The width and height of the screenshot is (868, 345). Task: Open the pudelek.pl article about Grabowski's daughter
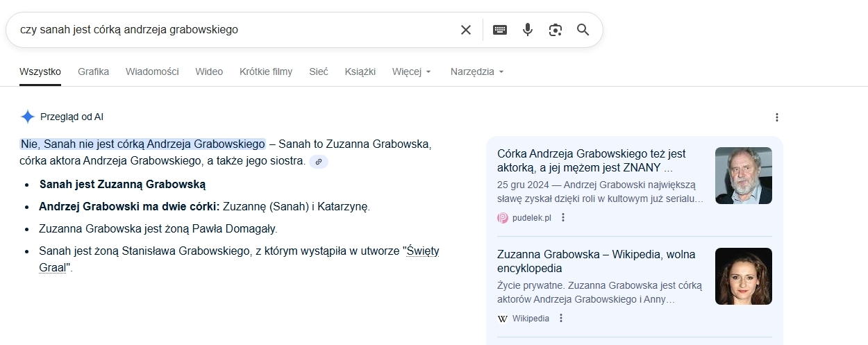point(591,160)
